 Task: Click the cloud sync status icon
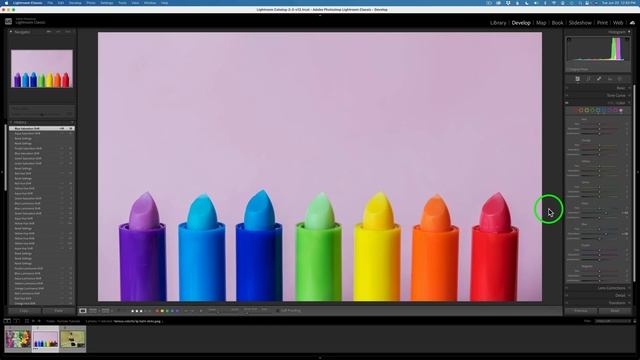632,23
